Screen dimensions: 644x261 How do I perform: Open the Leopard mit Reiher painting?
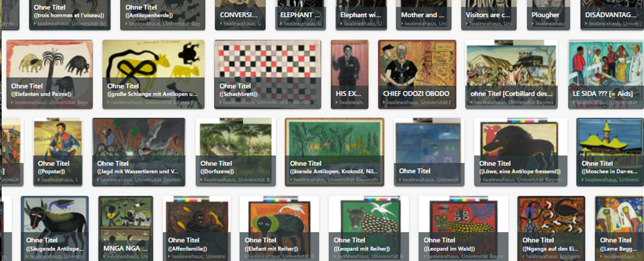369,228
